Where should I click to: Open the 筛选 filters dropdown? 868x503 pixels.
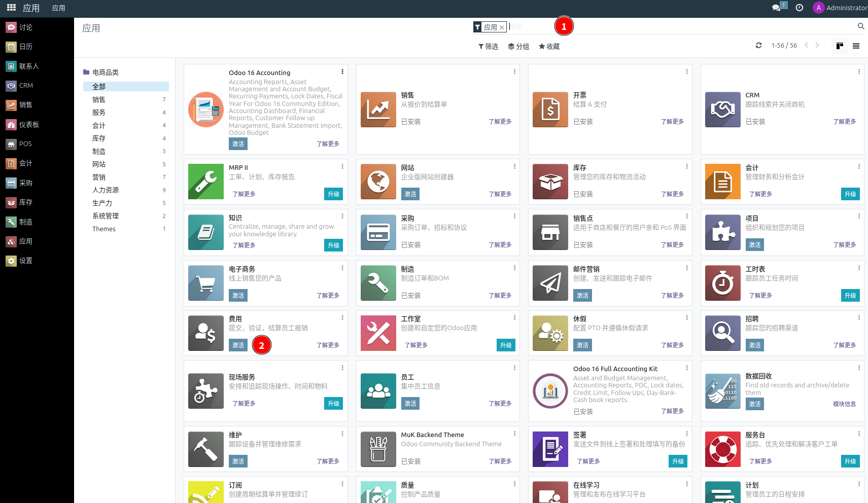click(x=488, y=47)
